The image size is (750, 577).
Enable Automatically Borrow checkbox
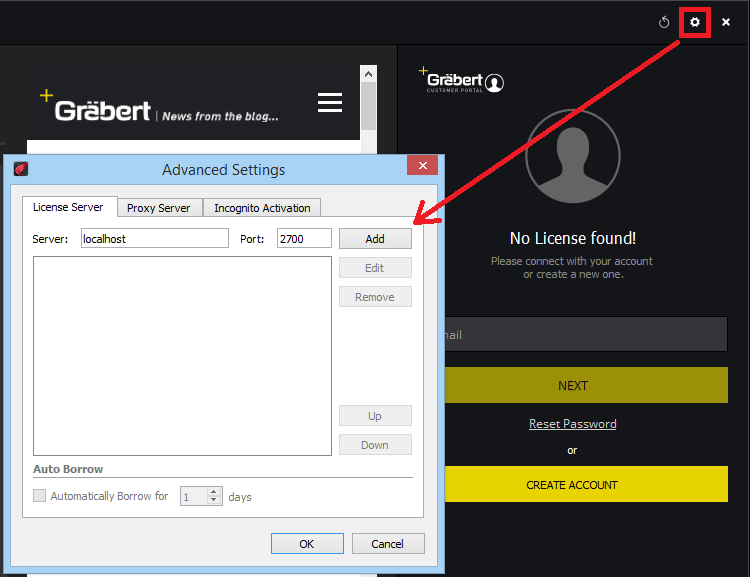tap(40, 496)
